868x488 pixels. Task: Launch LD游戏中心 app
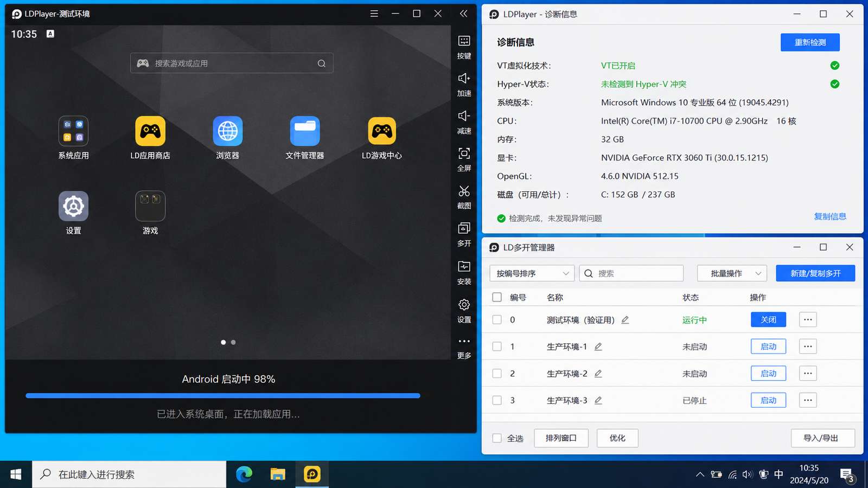click(x=382, y=138)
